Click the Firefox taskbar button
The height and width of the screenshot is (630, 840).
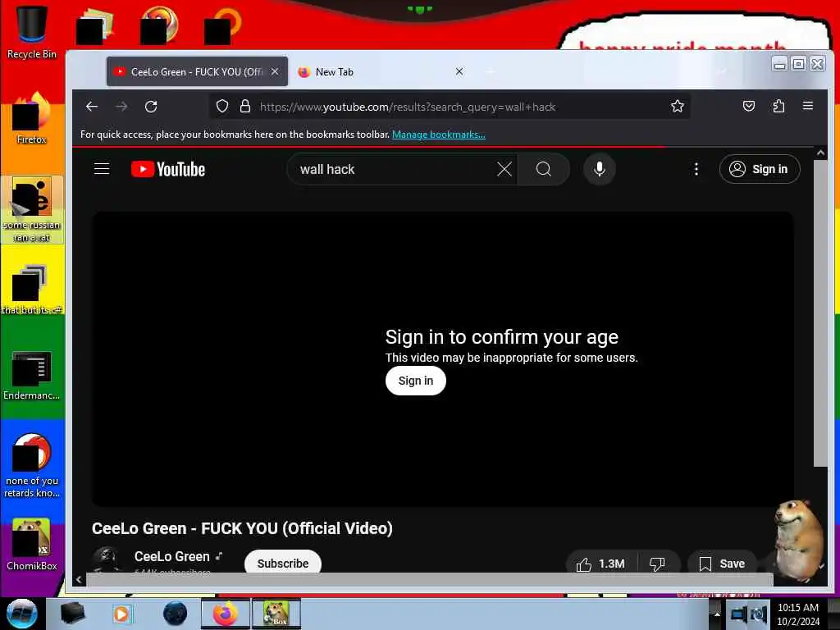pos(226,614)
